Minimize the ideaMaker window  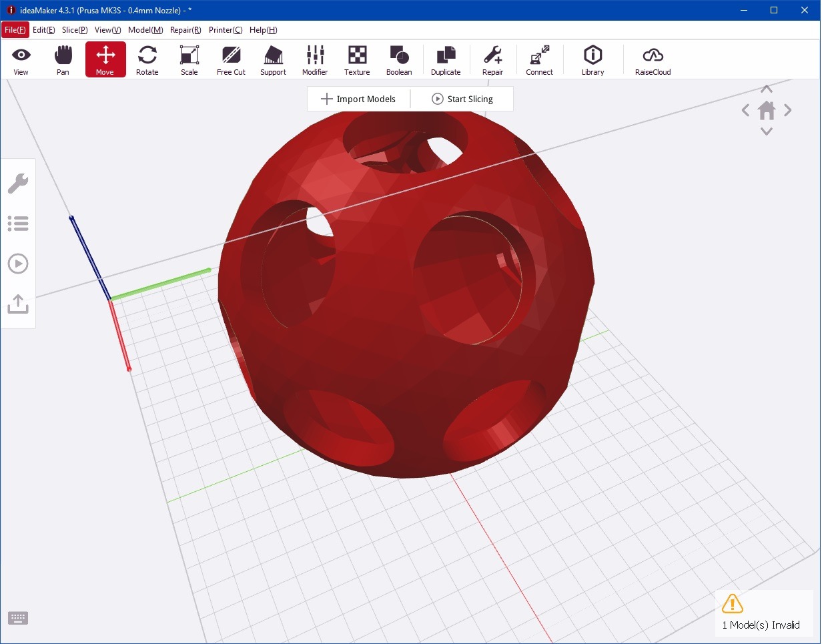tap(744, 10)
